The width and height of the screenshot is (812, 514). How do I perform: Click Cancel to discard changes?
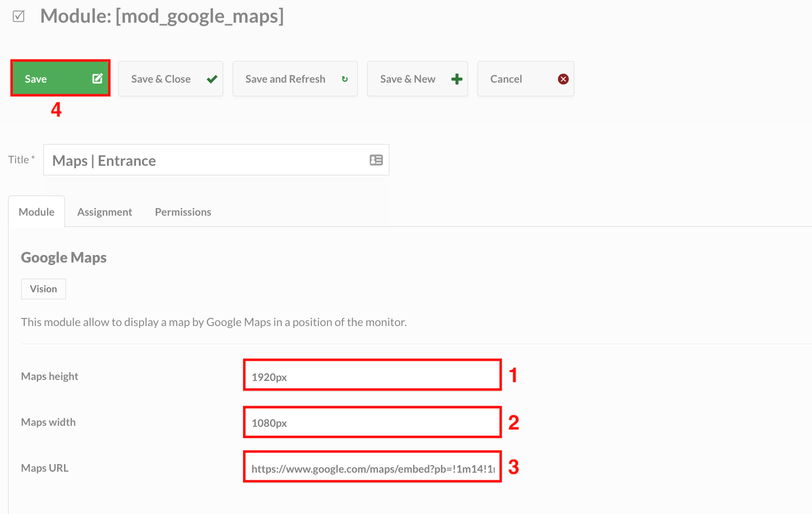[x=525, y=79]
